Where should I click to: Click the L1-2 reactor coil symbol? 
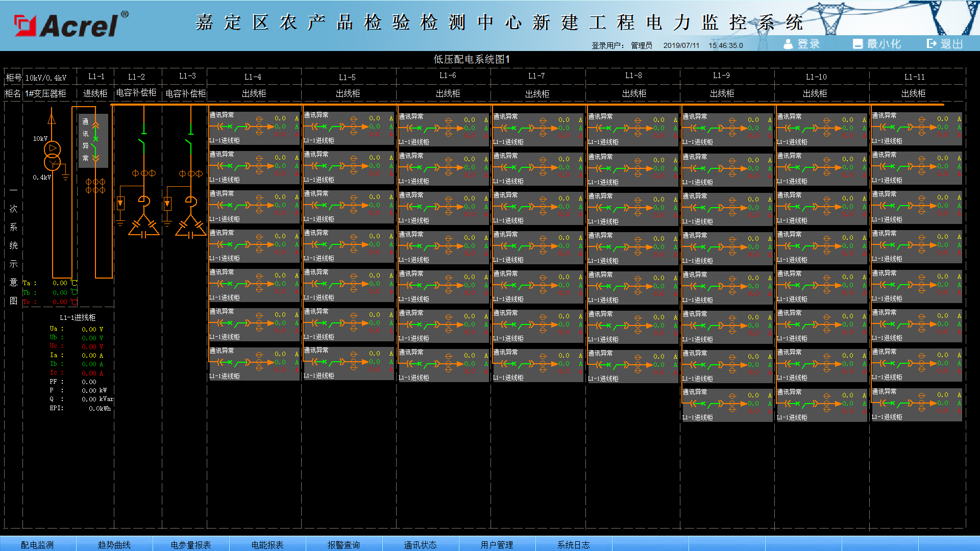144,202
